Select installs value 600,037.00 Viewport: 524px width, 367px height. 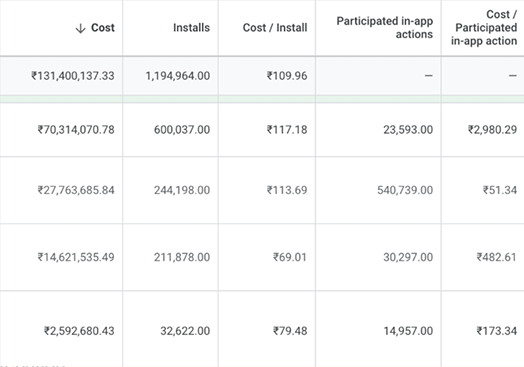click(x=182, y=130)
